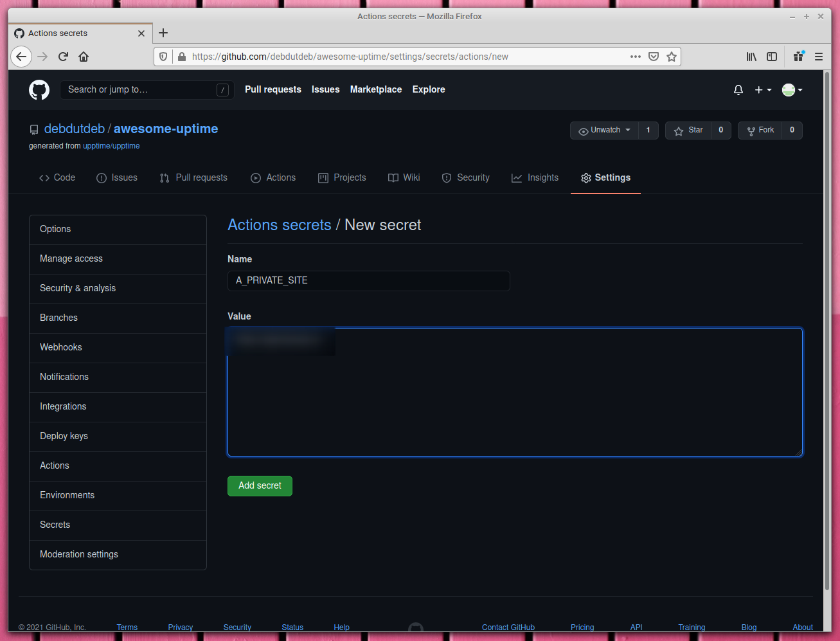Viewport: 840px width, 641px height.
Task: Open the Security repository tab
Action: 466,178
